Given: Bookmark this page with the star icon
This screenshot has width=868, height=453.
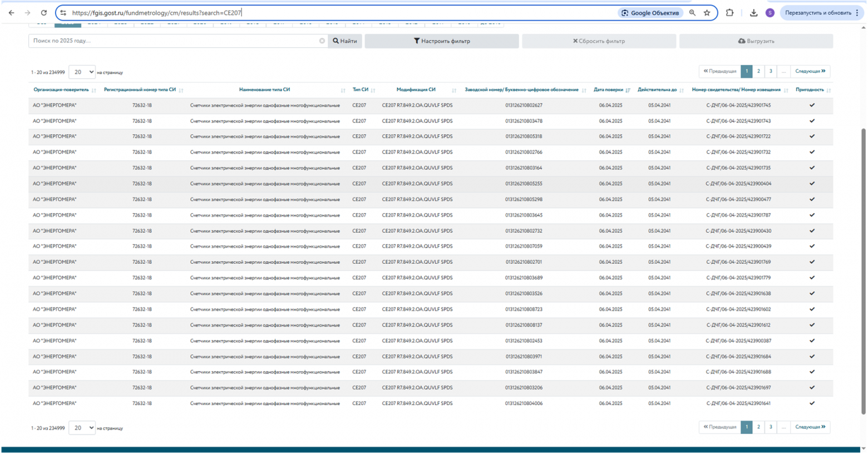Looking at the screenshot, I should click(707, 13).
